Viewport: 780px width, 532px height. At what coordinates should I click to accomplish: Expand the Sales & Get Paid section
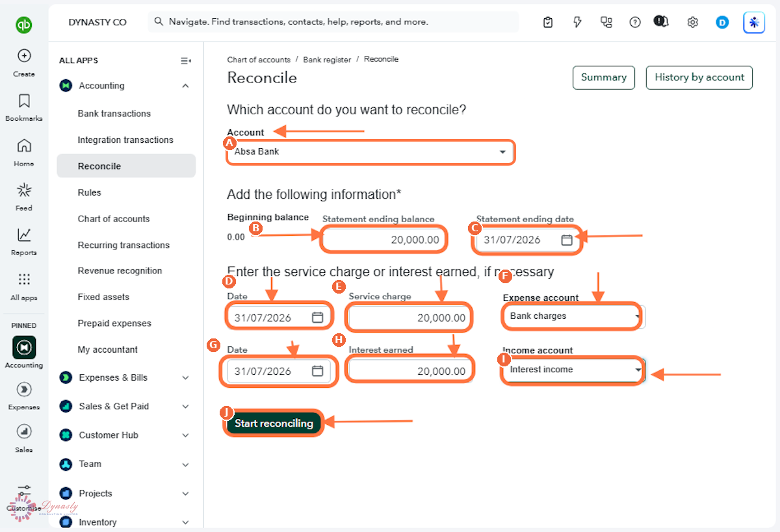pyautogui.click(x=186, y=407)
